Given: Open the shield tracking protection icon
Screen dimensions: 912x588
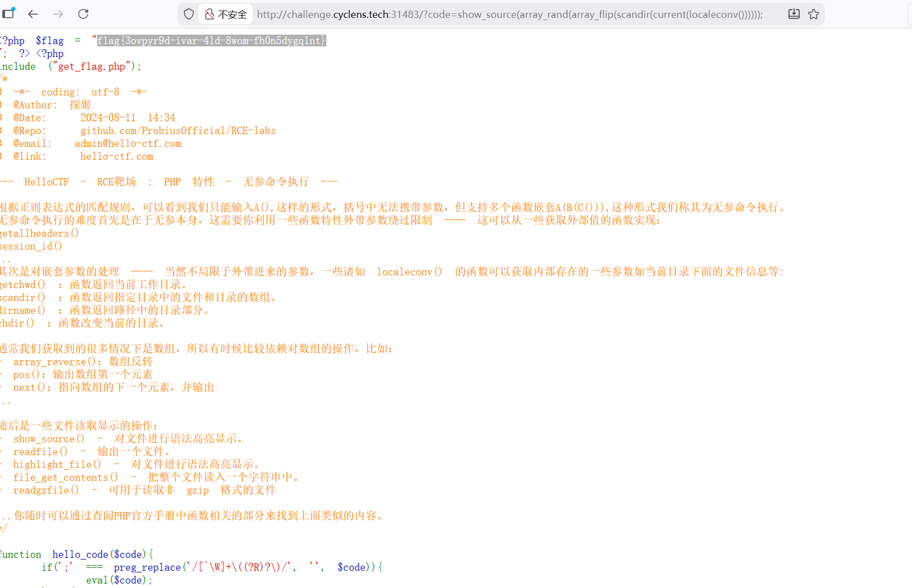Looking at the screenshot, I should coord(189,14).
